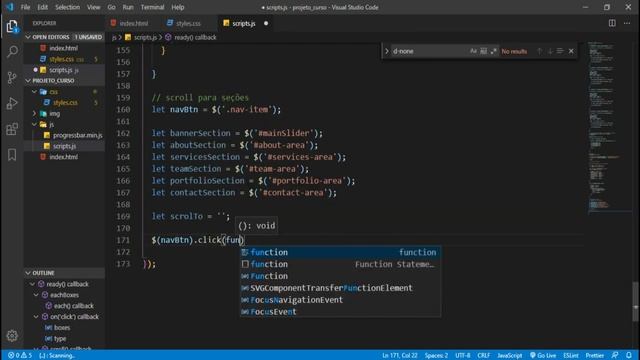
Task: Toggle Match Case in find widget
Action: [473, 51]
